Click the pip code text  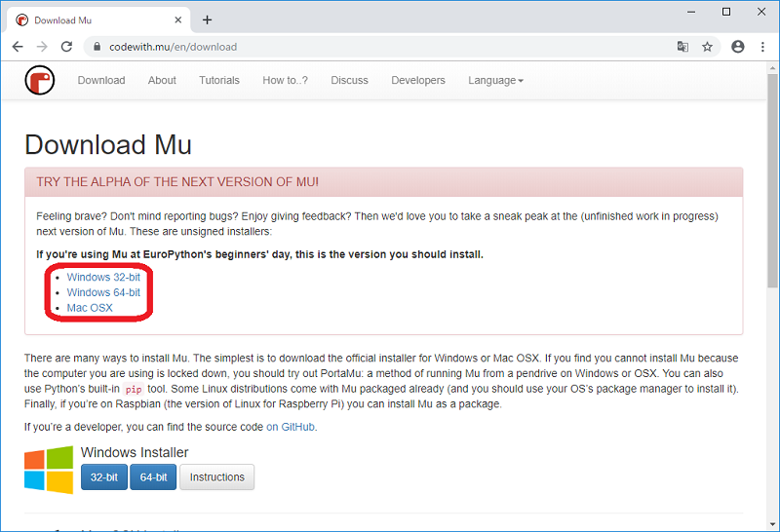click(x=134, y=390)
